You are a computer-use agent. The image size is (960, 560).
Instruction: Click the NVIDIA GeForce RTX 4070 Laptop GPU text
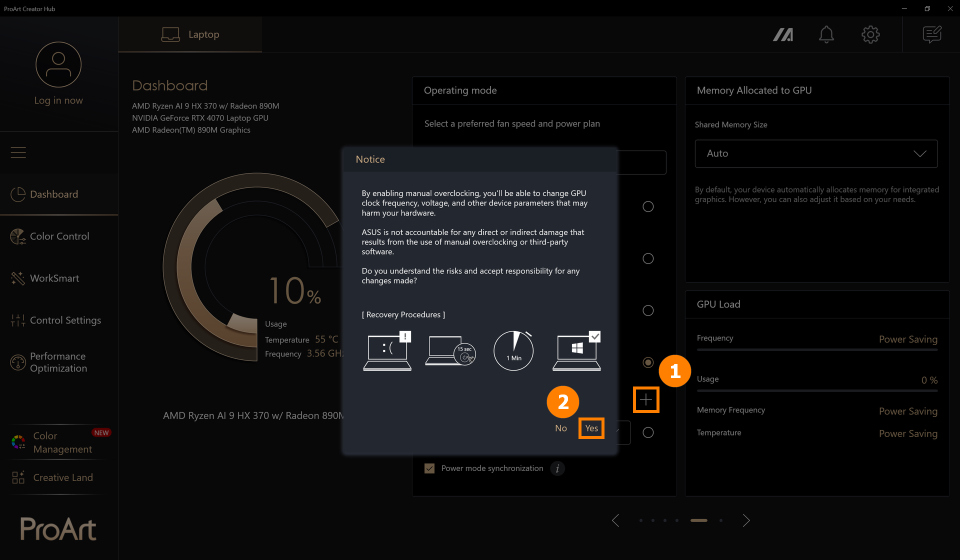point(200,118)
